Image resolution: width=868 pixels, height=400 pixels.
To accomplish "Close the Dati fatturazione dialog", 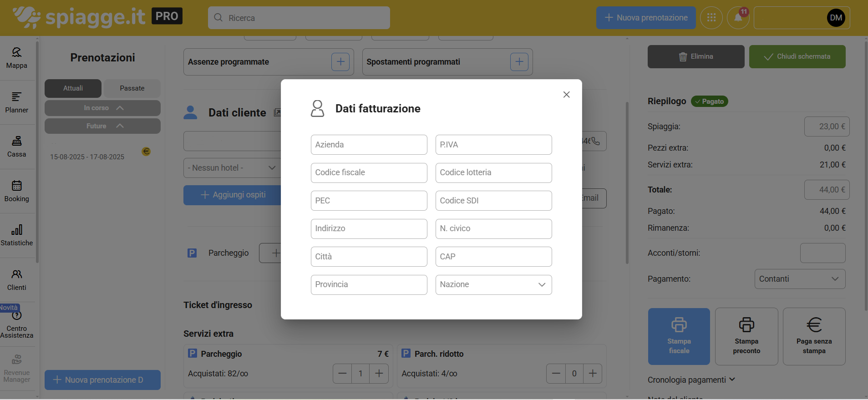I will [566, 95].
